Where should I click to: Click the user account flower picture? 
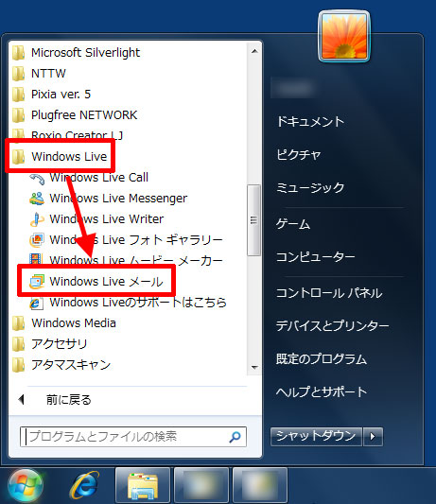(x=344, y=36)
